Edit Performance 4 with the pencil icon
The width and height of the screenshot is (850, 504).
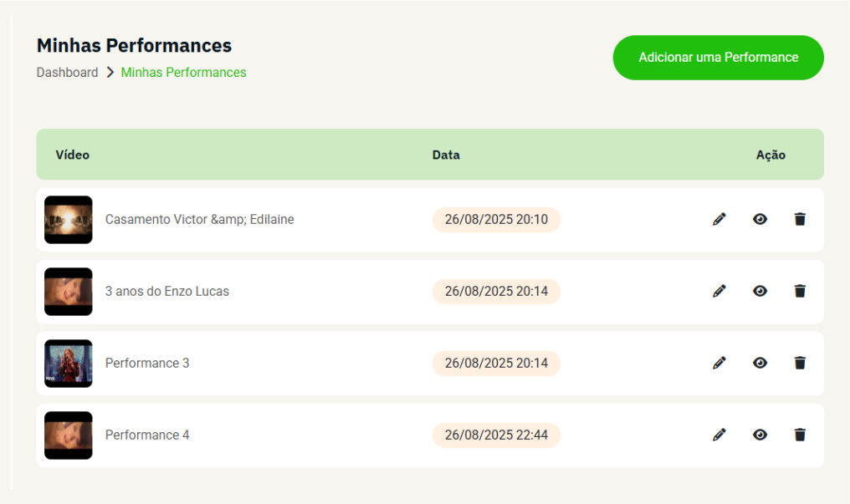[719, 435]
